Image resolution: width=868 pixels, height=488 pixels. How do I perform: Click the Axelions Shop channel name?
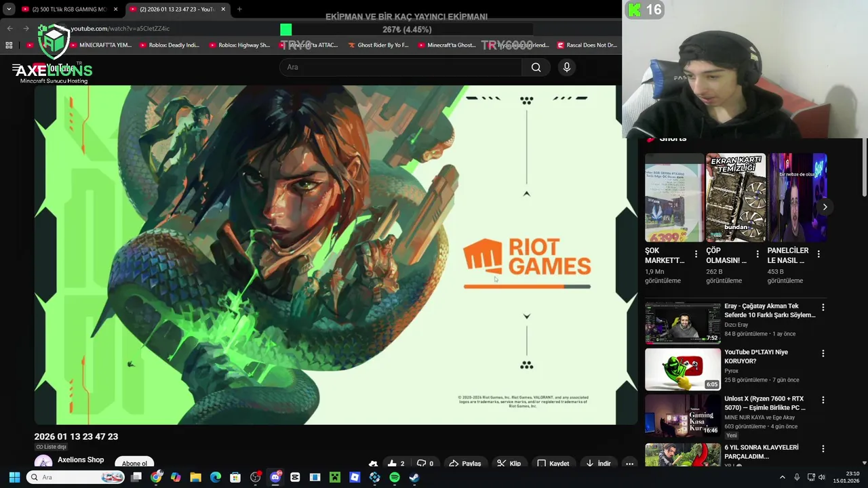pyautogui.click(x=81, y=460)
